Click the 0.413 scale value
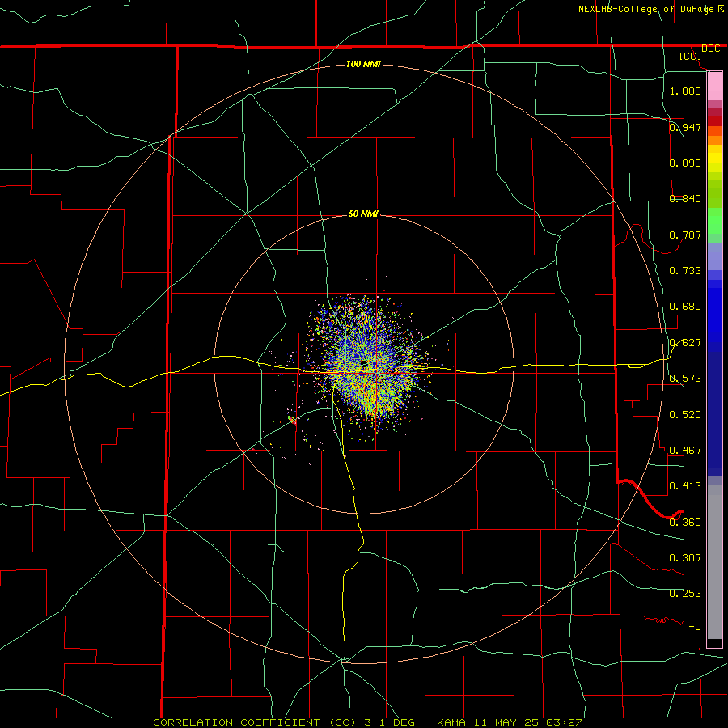728x728 pixels. [685, 486]
